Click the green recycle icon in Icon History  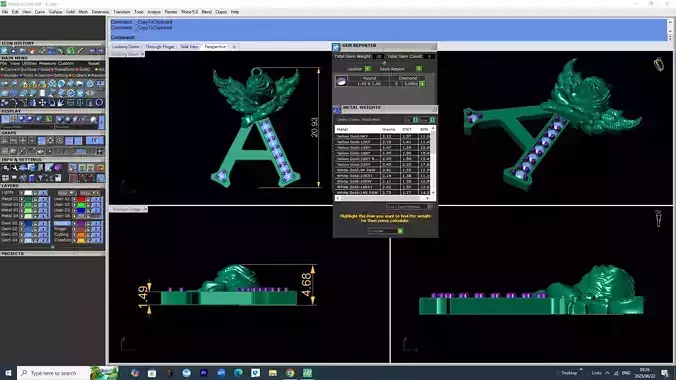pos(71,50)
